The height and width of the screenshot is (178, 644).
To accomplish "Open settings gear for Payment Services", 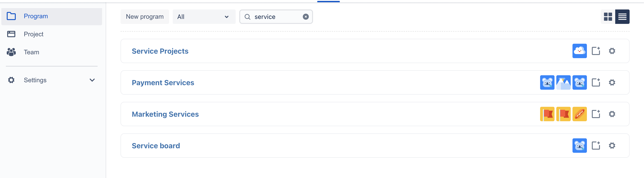I will [612, 83].
